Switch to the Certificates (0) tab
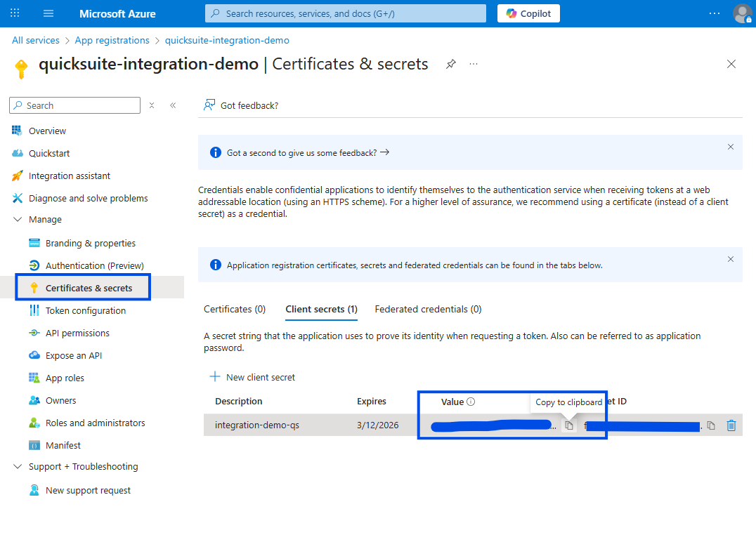756x549 pixels. click(235, 309)
